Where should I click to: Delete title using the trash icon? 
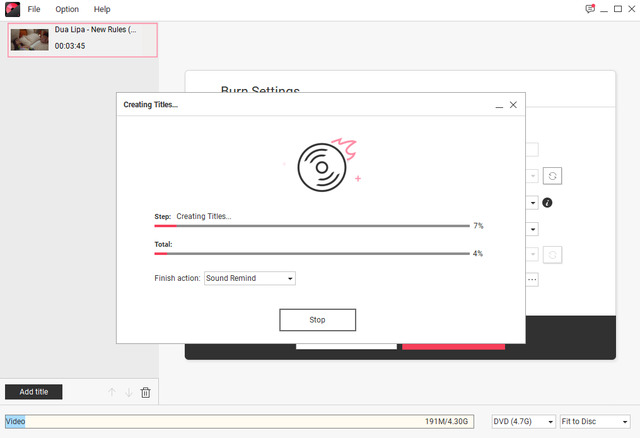[x=145, y=392]
